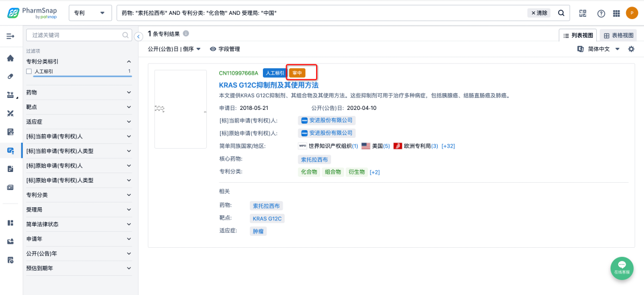Open the dashboard layout icon in sidebar
644x295 pixels.
[11, 223]
